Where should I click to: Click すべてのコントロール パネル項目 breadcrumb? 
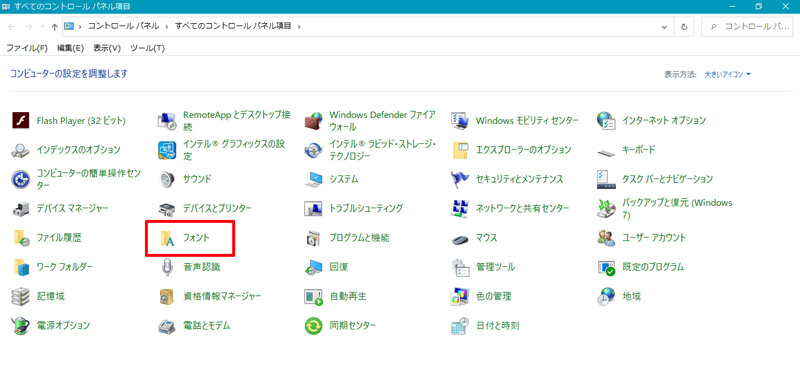click(x=233, y=26)
